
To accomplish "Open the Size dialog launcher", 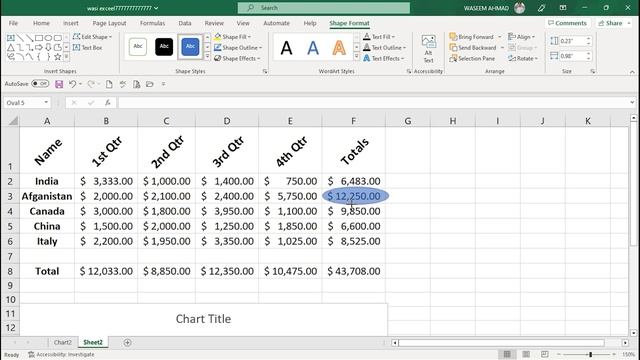I will (593, 71).
